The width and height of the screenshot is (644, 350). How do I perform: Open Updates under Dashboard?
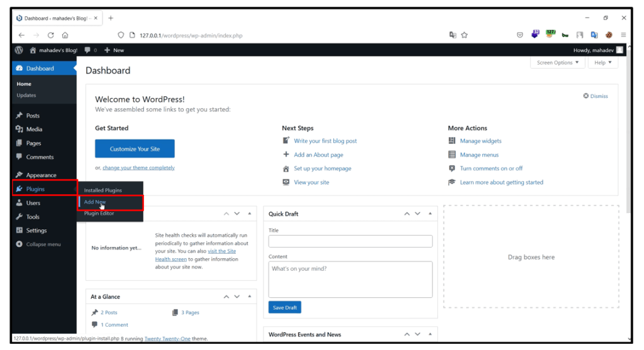pyautogui.click(x=26, y=95)
